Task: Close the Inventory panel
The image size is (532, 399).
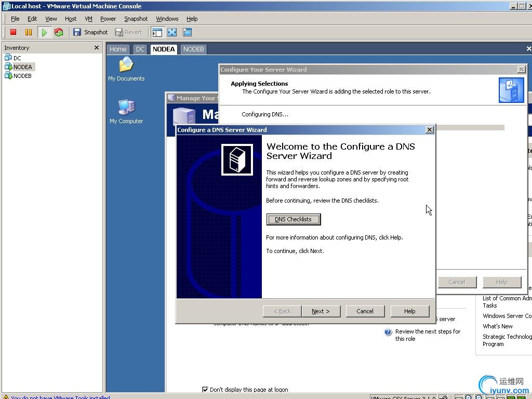Action: [x=96, y=48]
